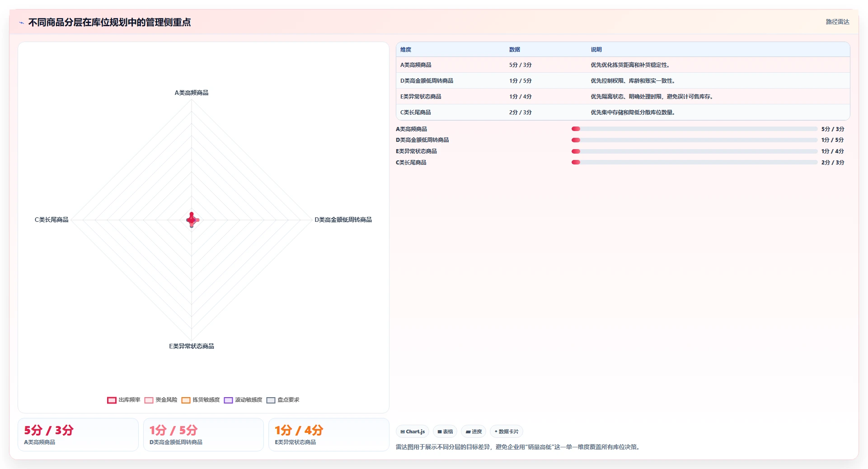Click the 说明 column header

click(x=596, y=50)
